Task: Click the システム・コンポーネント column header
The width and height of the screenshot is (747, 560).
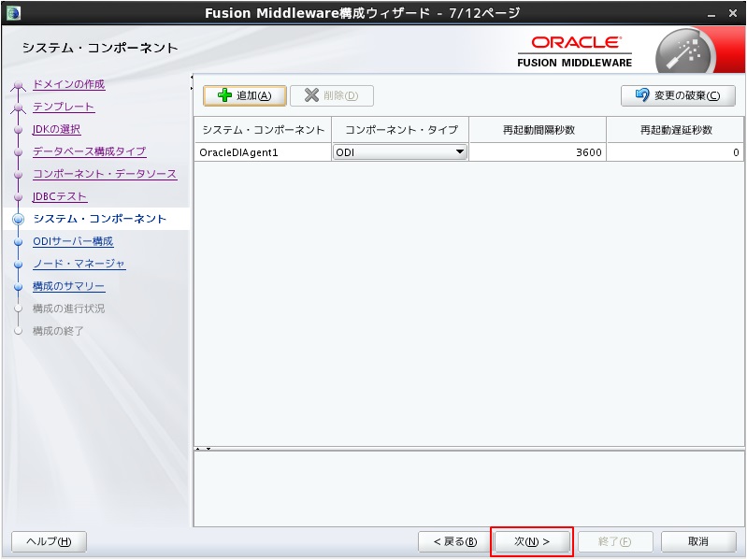Action: (263, 130)
